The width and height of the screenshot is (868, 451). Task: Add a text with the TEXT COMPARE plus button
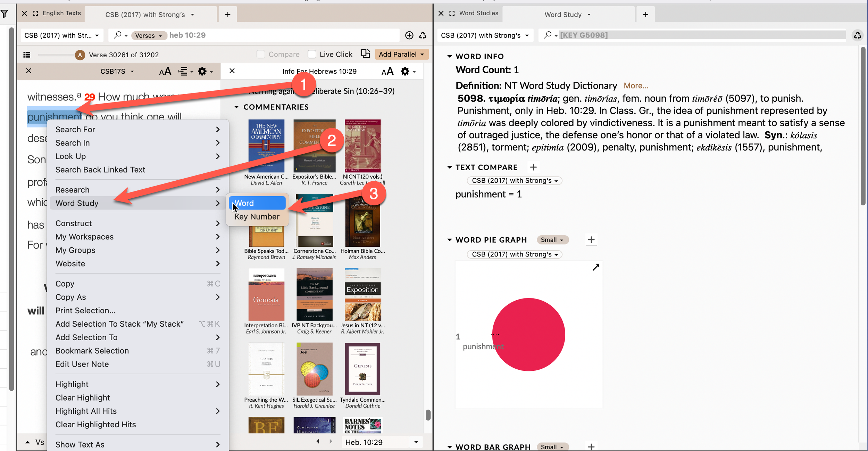pos(533,167)
